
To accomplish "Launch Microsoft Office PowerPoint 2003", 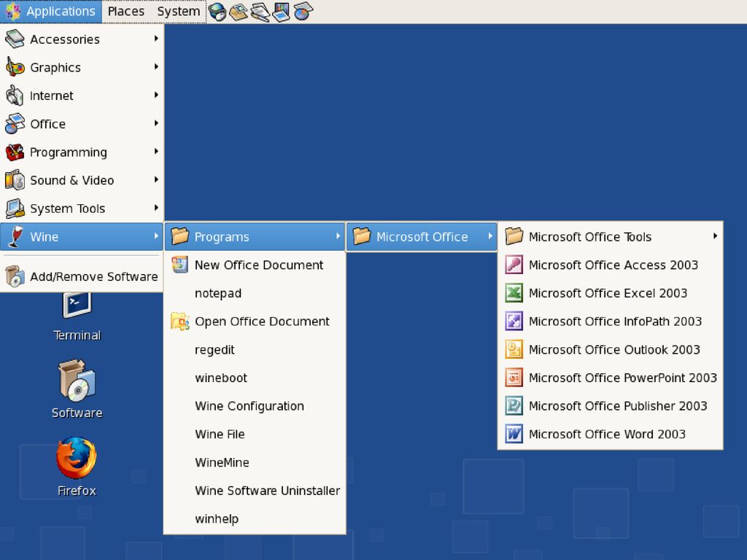I will point(610,378).
